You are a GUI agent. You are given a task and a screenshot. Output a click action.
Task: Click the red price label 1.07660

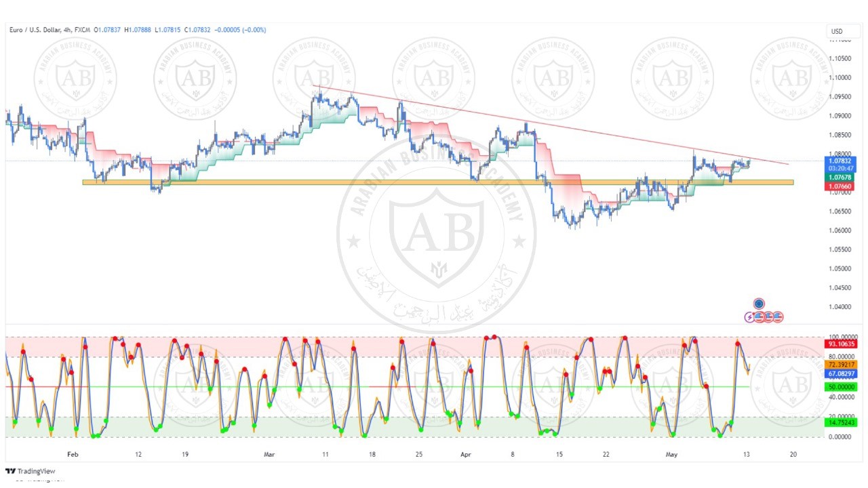pos(840,186)
